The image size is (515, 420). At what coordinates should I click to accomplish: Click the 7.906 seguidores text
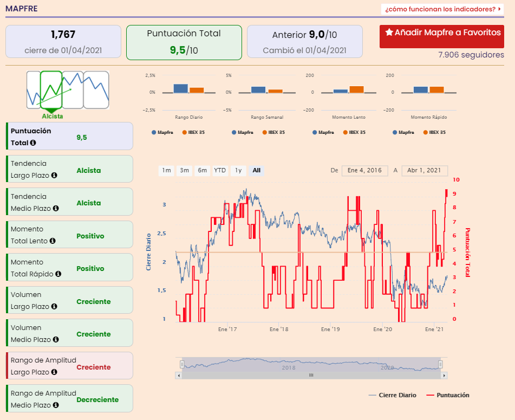tap(471, 55)
